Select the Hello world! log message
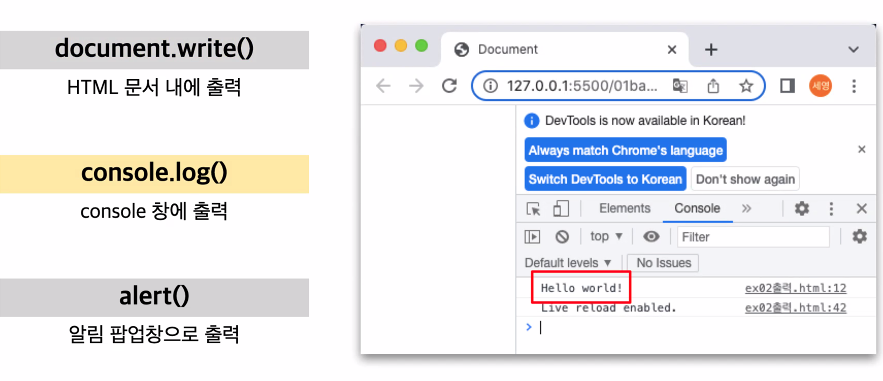The width and height of the screenshot is (883, 381). pos(582,289)
